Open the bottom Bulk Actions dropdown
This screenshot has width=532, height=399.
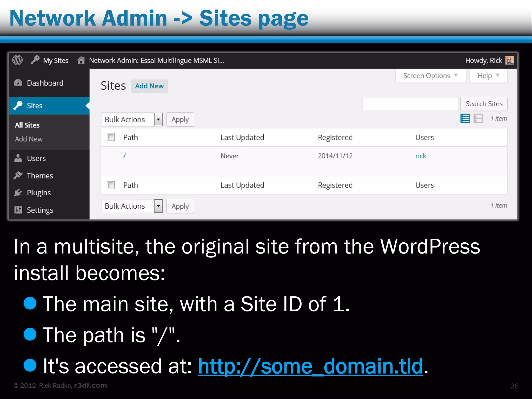(132, 206)
